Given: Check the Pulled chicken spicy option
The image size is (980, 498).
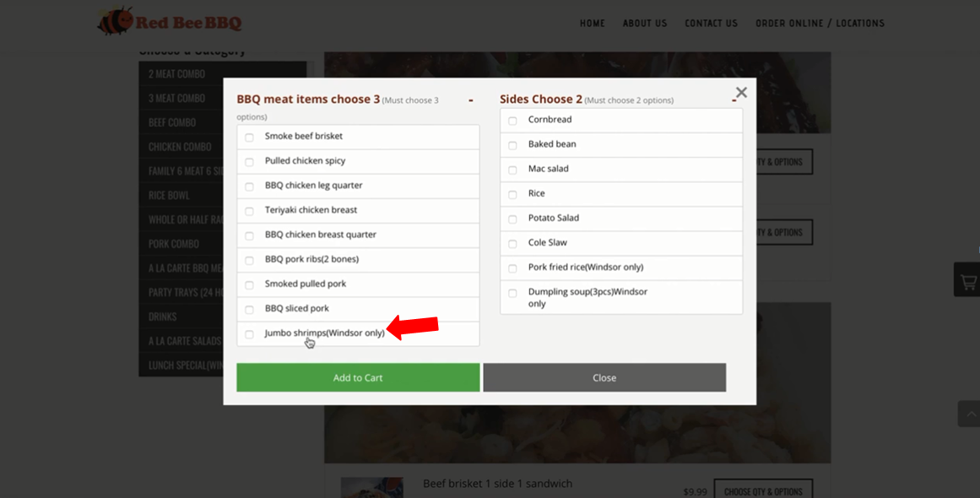Looking at the screenshot, I should (x=250, y=161).
